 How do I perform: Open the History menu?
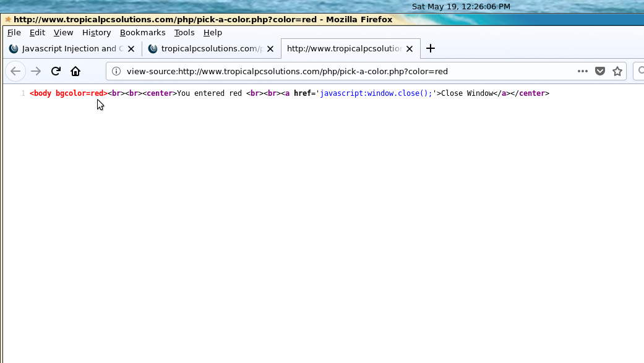pos(97,32)
